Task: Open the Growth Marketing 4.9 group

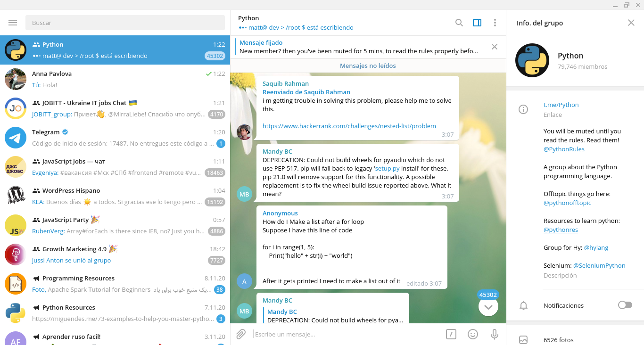Action: coord(115,255)
